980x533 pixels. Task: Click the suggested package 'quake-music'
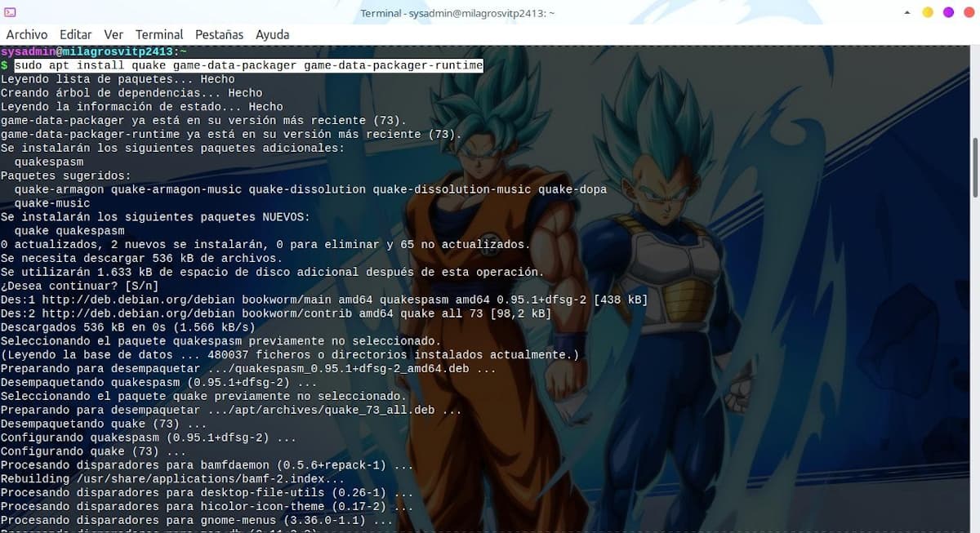[52, 203]
